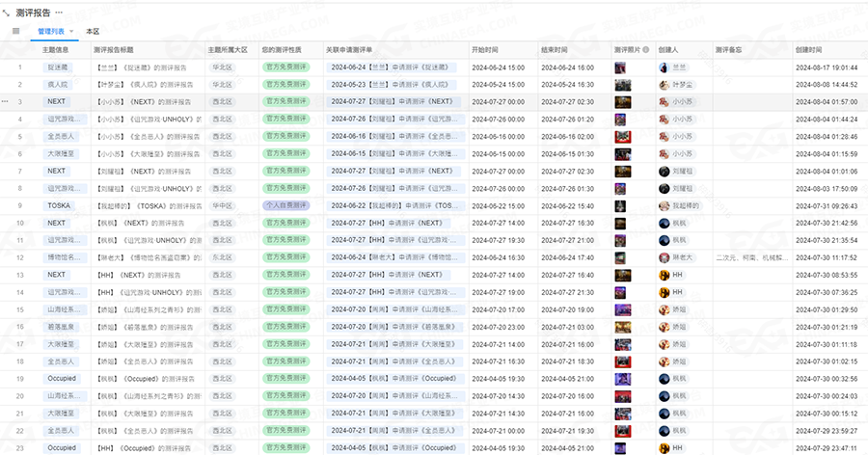Screen dimensions: 868x455
Task: Click the 华北区 region tag in row 2
Action: click(x=222, y=84)
